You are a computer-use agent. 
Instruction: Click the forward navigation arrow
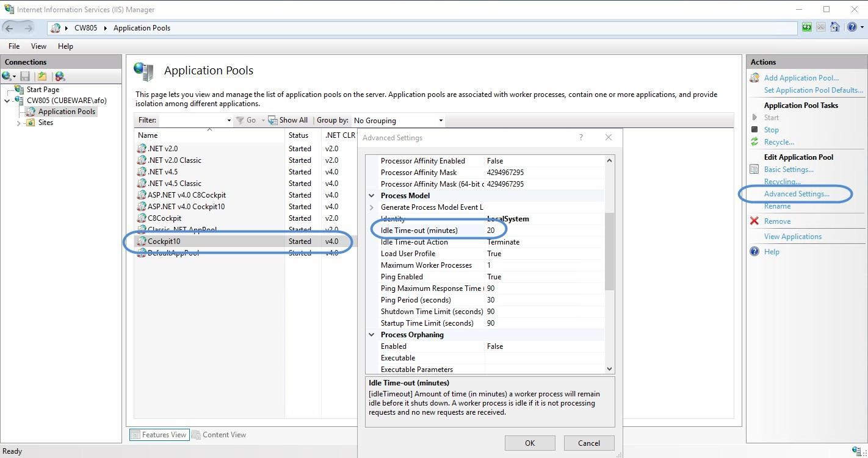[28, 28]
